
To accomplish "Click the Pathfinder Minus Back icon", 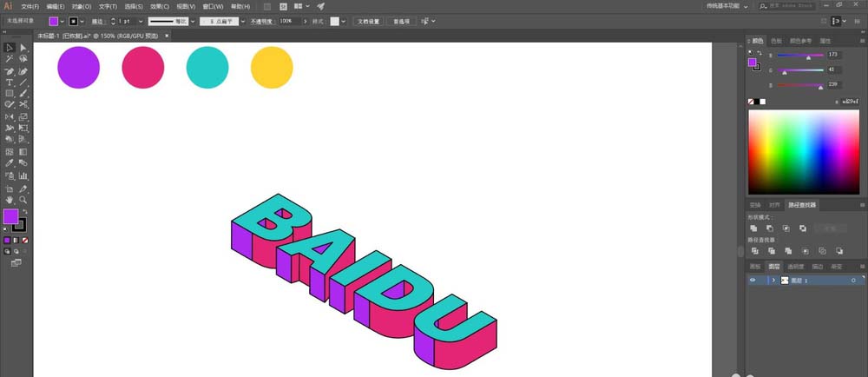I will coord(839,251).
